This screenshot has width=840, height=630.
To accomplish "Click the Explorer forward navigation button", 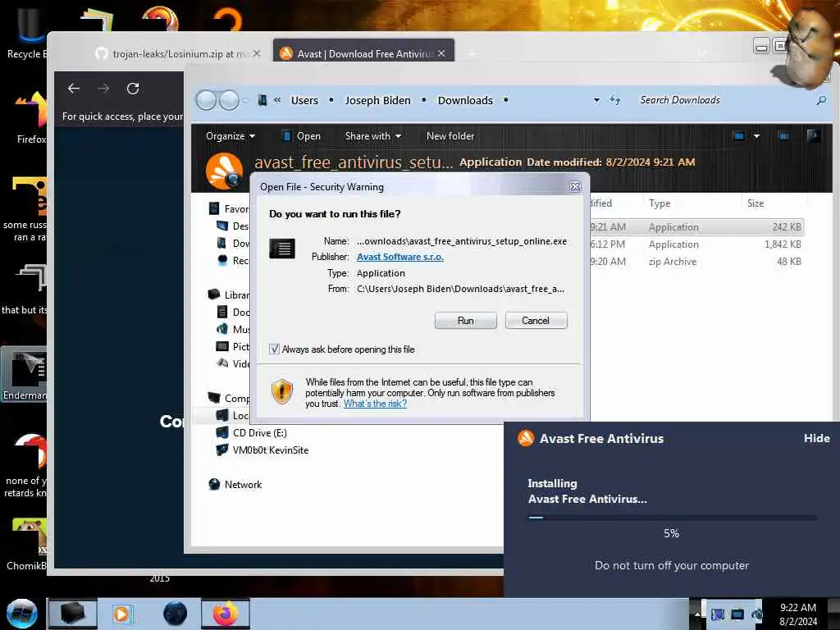I will (230, 100).
